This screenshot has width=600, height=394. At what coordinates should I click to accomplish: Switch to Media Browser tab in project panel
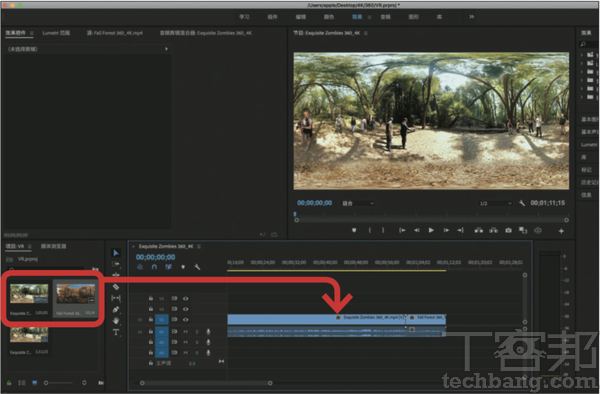pos(54,246)
